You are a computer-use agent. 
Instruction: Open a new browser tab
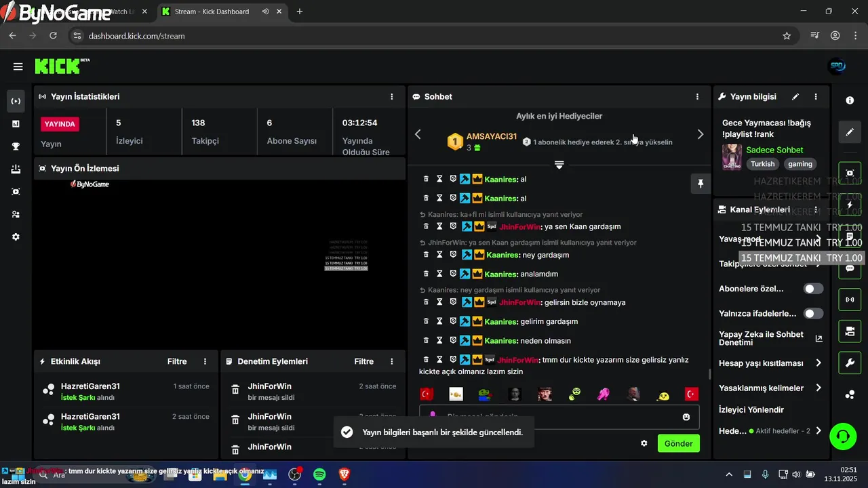click(x=300, y=12)
